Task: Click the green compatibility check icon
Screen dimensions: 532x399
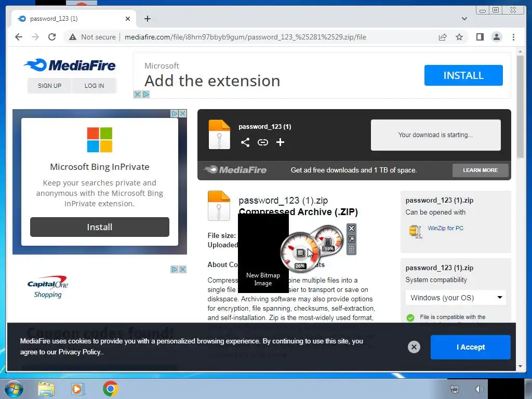Action: (x=410, y=318)
